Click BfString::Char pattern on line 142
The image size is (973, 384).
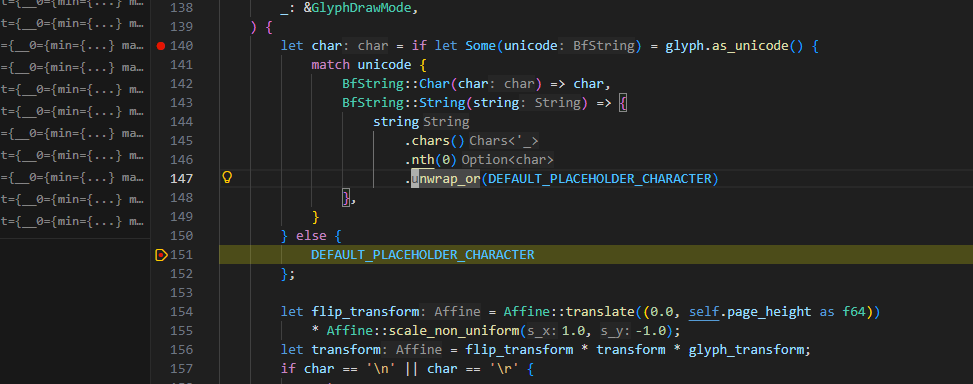coord(395,84)
